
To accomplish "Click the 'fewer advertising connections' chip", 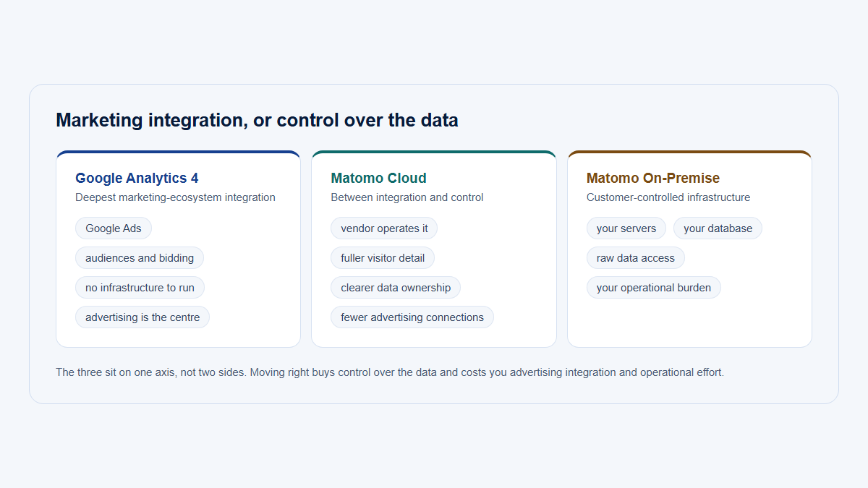I will pyautogui.click(x=412, y=317).
